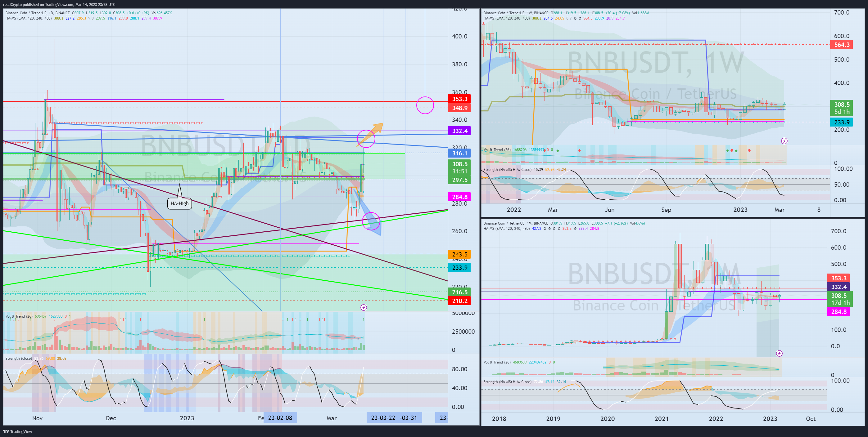
Task: Click the Nov label on daily time axis
Action: (37, 418)
